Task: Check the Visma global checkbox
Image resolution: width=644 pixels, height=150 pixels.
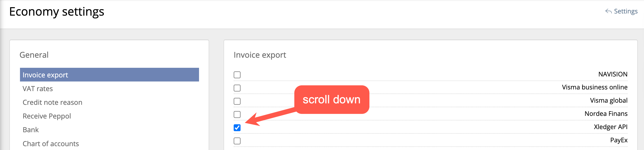Action: [237, 101]
